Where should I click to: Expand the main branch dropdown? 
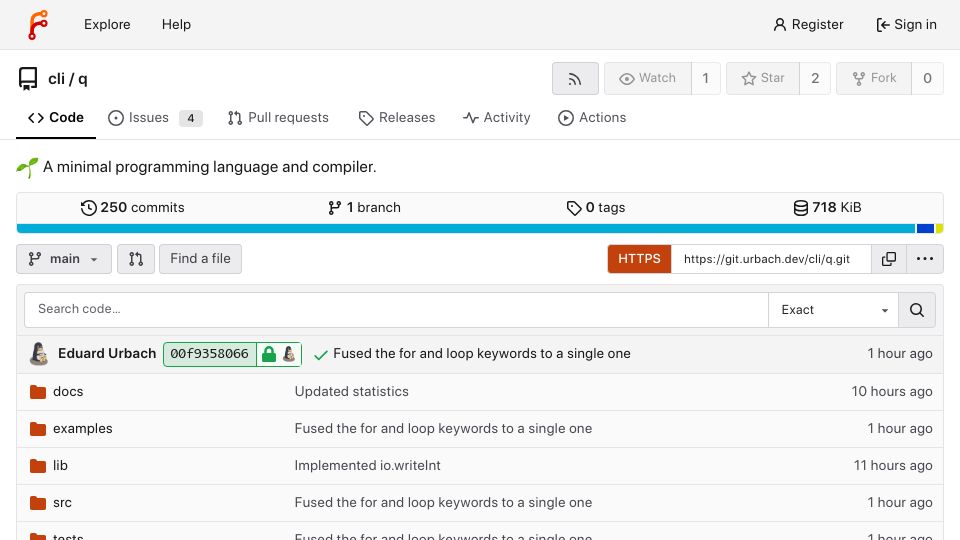tap(64, 259)
